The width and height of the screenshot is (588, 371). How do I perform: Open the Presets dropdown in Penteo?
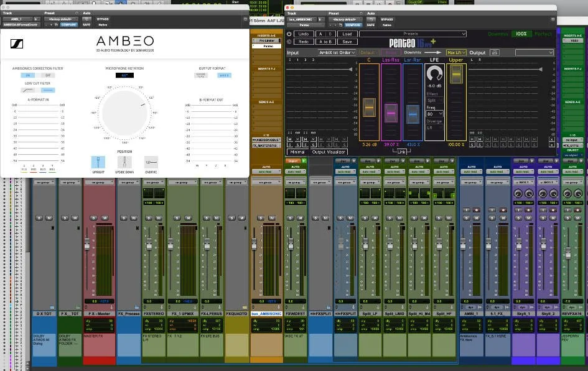pos(412,34)
